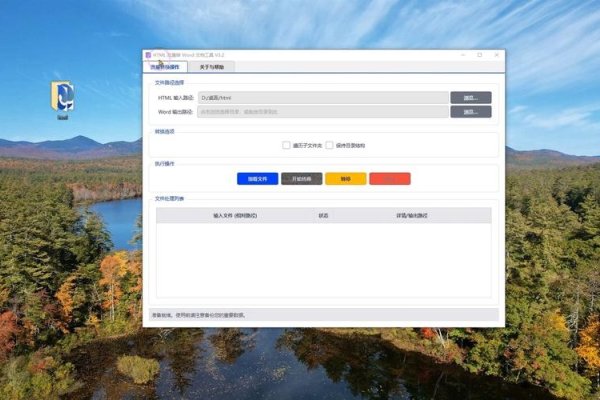Maximize the HTML to Word tool window
Viewport: 600px width, 400px height.
480,55
